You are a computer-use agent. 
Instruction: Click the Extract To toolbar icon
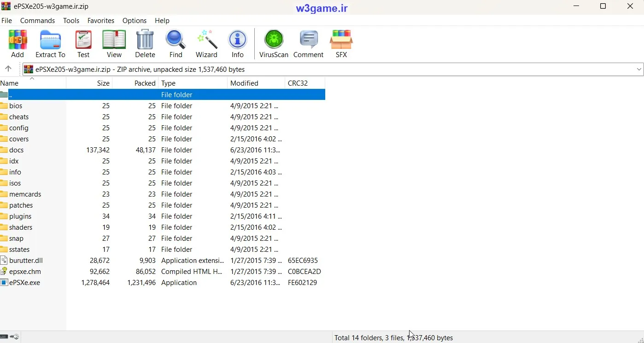coord(50,40)
